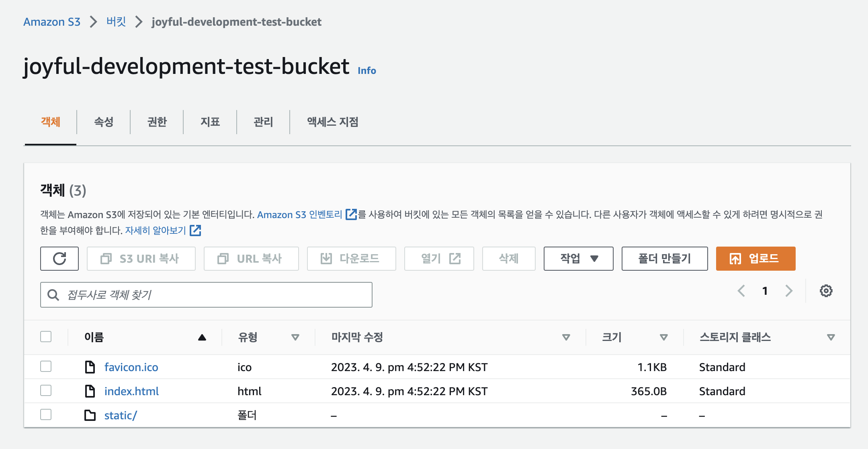Viewport: 868px width, 449px height.
Task: Go to next page arrow
Action: click(789, 291)
